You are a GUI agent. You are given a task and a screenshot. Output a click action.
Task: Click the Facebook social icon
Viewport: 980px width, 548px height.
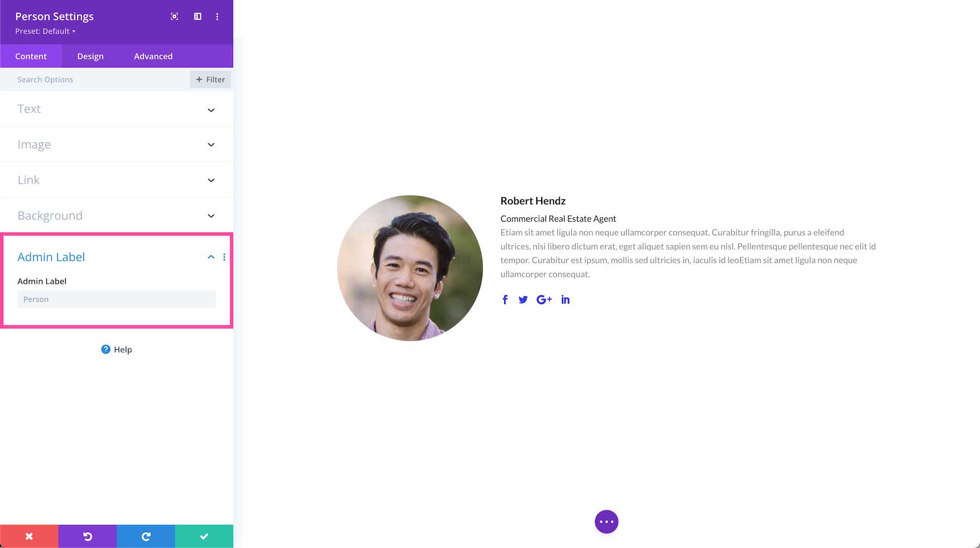click(505, 299)
